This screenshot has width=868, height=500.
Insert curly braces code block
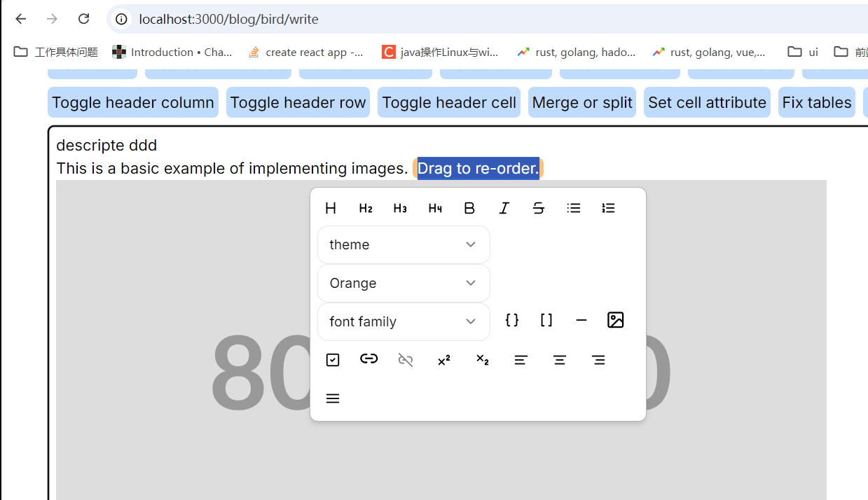[x=512, y=320]
